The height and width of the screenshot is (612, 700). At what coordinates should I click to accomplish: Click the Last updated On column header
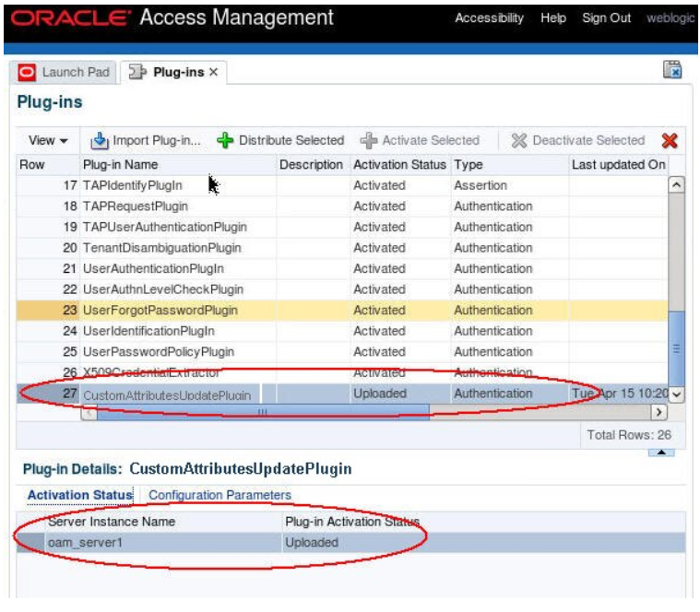[618, 165]
